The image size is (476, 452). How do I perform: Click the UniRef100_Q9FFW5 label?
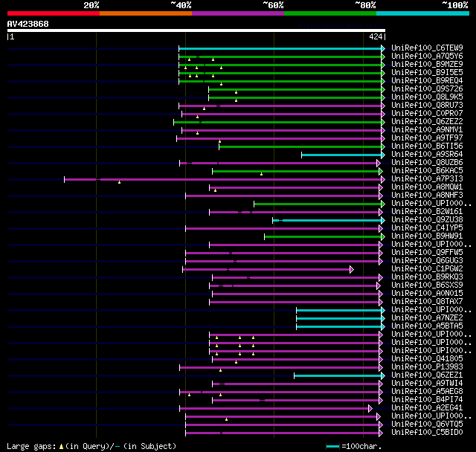tap(427, 253)
